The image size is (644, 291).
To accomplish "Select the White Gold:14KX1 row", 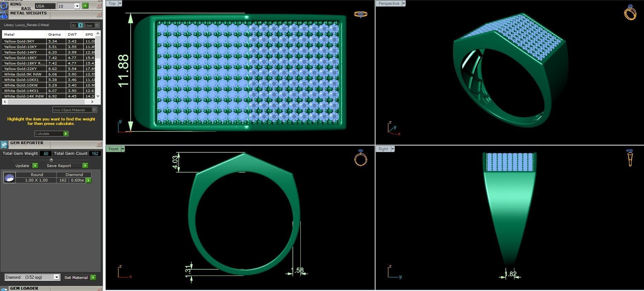I will point(49,91).
